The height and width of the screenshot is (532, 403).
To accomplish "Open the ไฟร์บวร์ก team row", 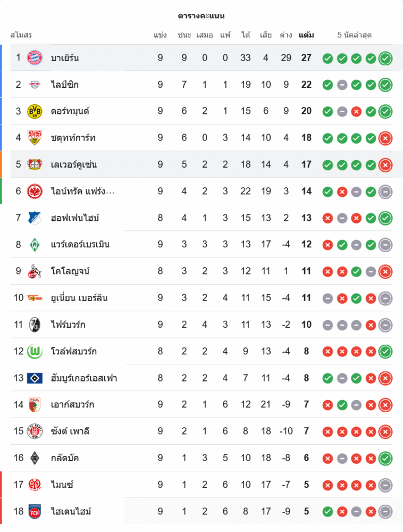I will tap(68, 325).
